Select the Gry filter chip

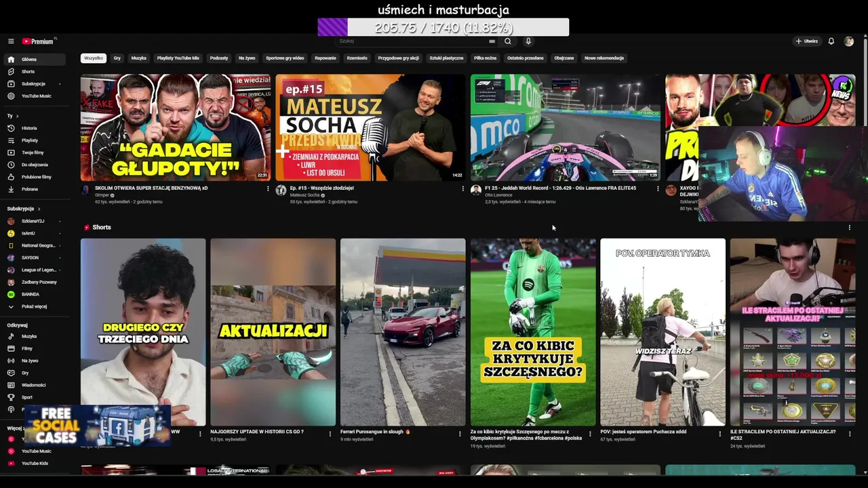[117, 58]
